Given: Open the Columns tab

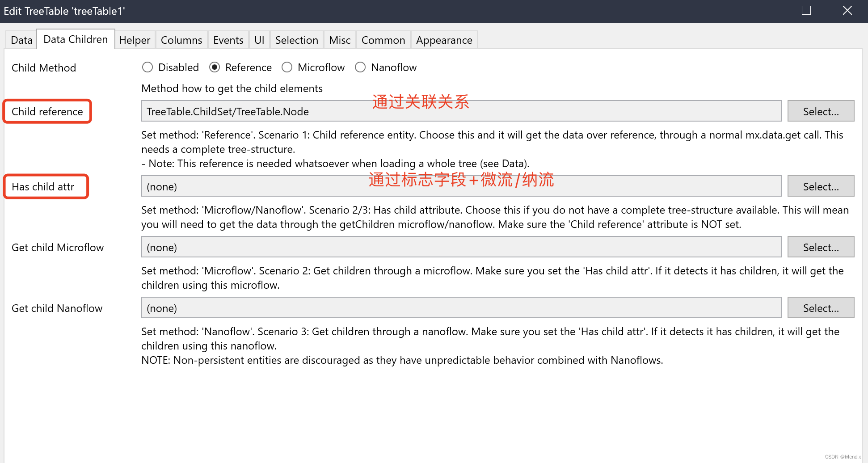Looking at the screenshot, I should (181, 40).
